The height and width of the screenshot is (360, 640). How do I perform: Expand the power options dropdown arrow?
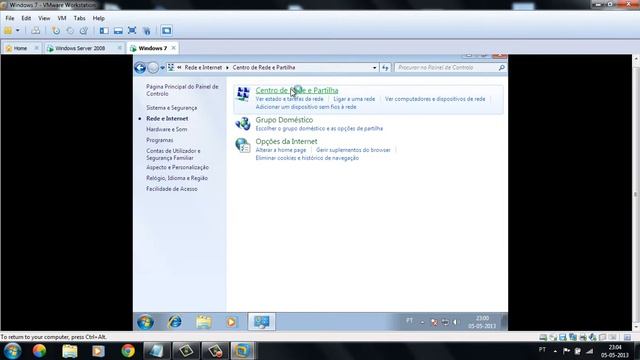(18, 31)
